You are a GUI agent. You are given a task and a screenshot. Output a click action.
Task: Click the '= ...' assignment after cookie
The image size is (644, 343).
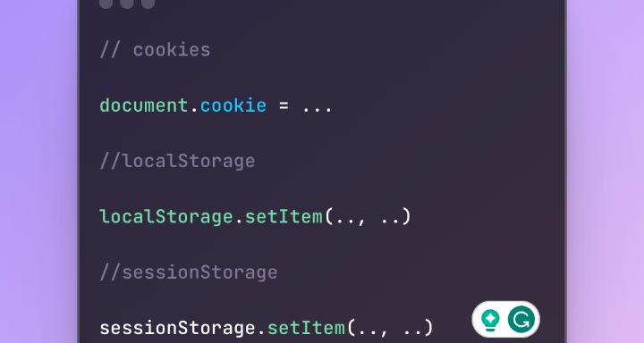click(306, 106)
